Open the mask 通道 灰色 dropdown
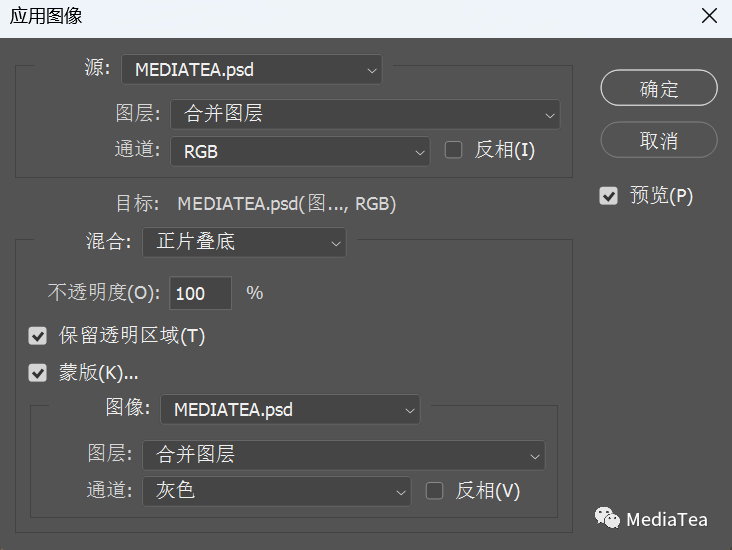 click(277, 491)
